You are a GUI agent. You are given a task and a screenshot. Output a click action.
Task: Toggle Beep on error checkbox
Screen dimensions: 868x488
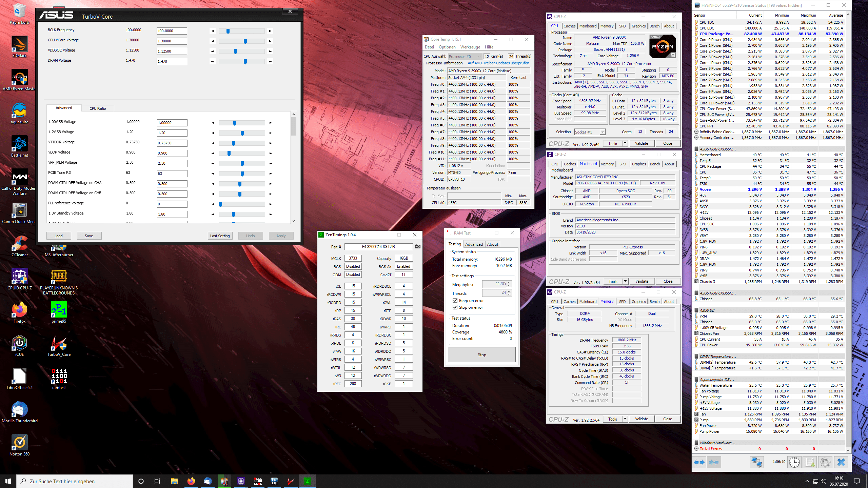[455, 301]
